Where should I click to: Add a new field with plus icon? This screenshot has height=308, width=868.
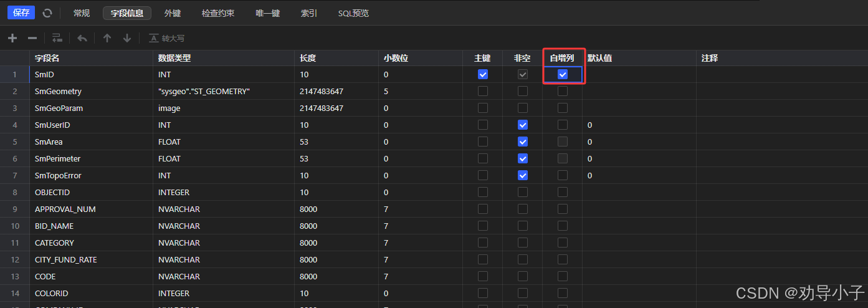[12, 38]
